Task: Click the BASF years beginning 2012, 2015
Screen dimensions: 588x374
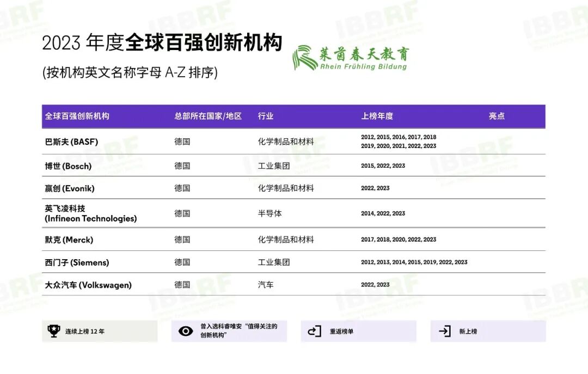Action: [399, 142]
